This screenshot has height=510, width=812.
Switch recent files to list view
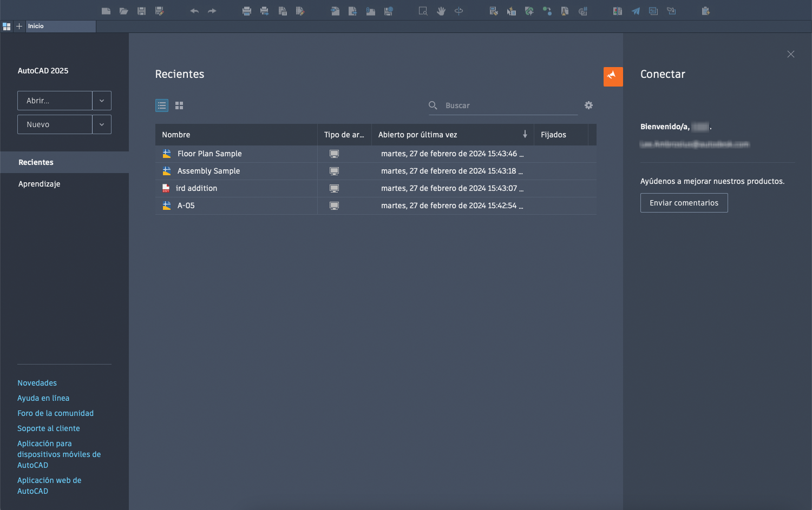coord(162,105)
